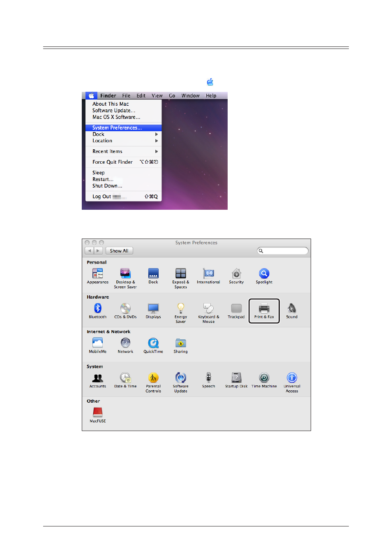
Task: Open the Appearance preference pane
Action: 98,276
